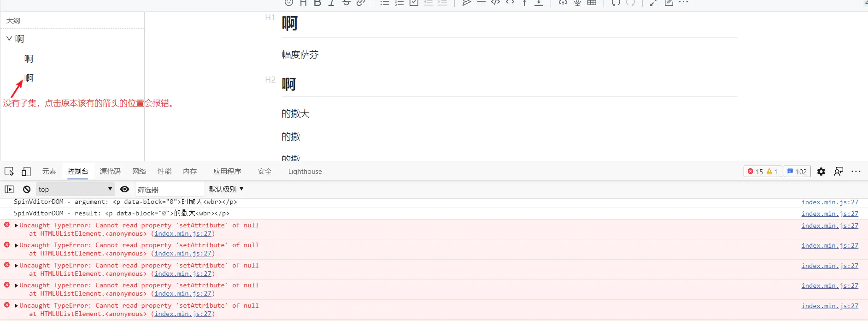The image size is (868, 321).
Task: Clear the console output
Action: (x=27, y=190)
